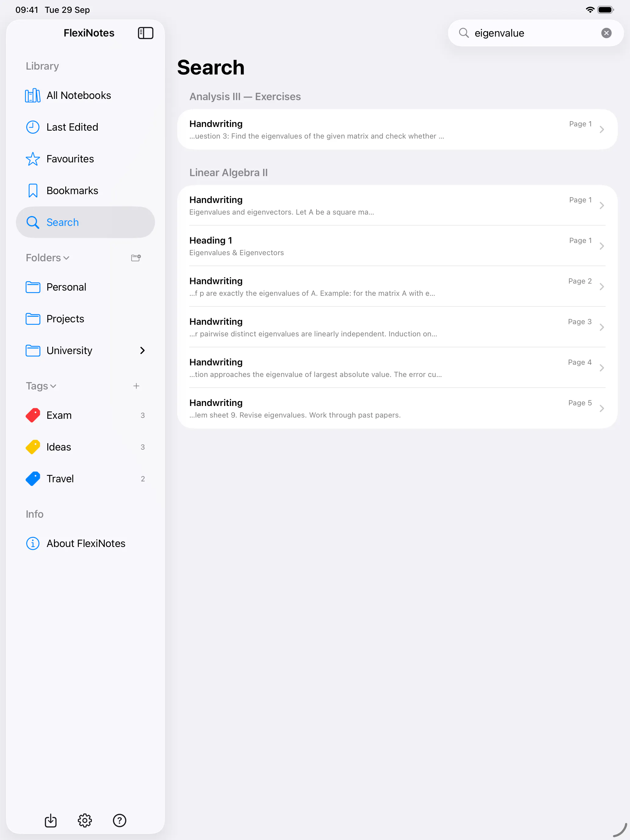Open About FlexiNotes info
This screenshot has width=630, height=840.
pos(85,543)
